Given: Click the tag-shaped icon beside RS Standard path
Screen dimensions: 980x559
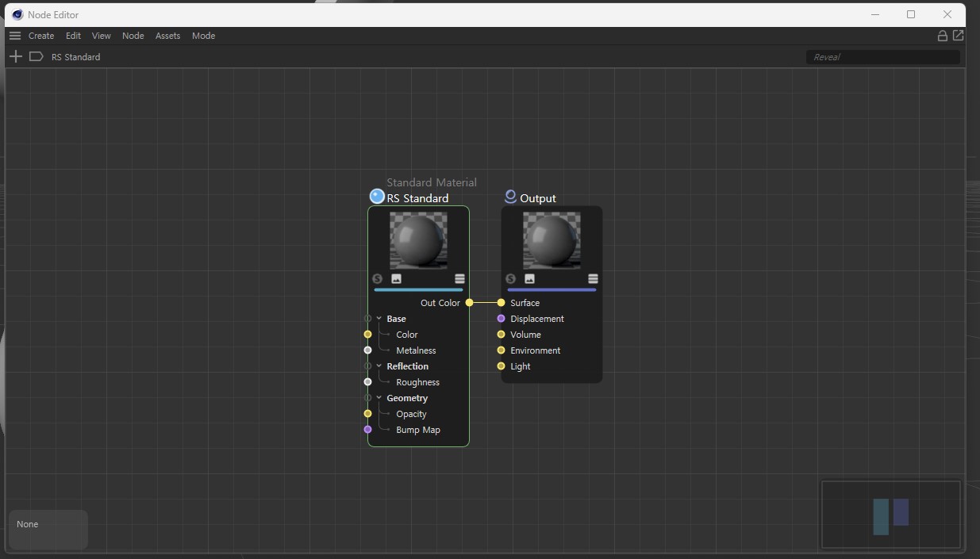Looking at the screenshot, I should click(36, 56).
